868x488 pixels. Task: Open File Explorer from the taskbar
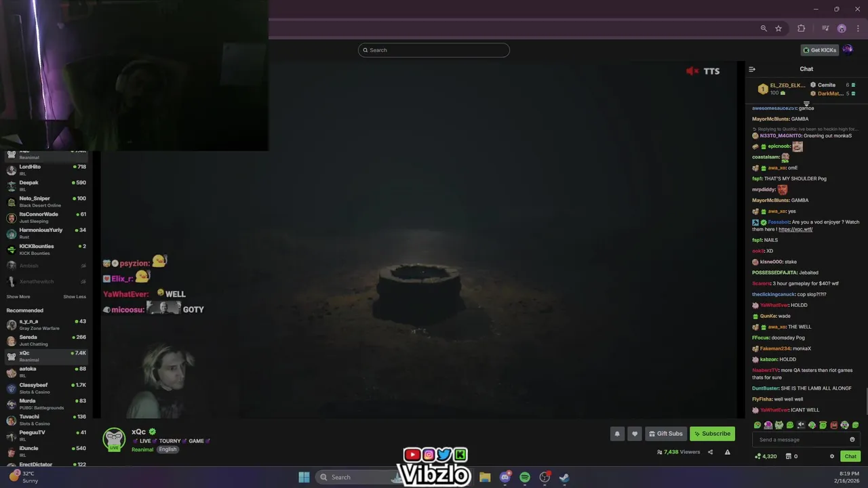[485, 477]
